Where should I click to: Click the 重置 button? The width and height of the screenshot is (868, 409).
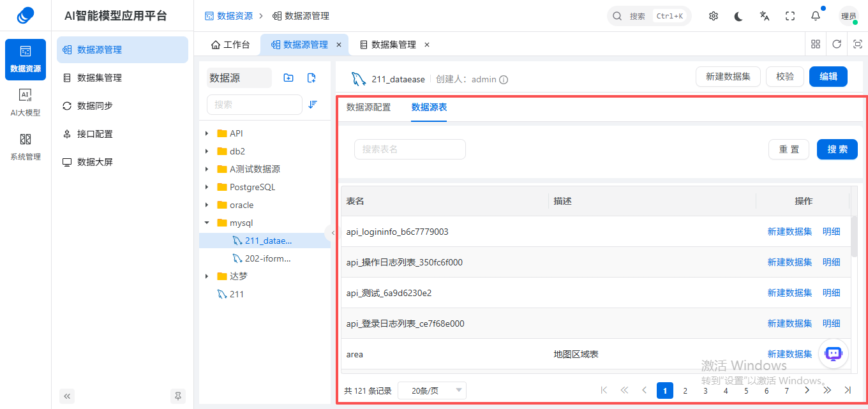[x=789, y=149]
